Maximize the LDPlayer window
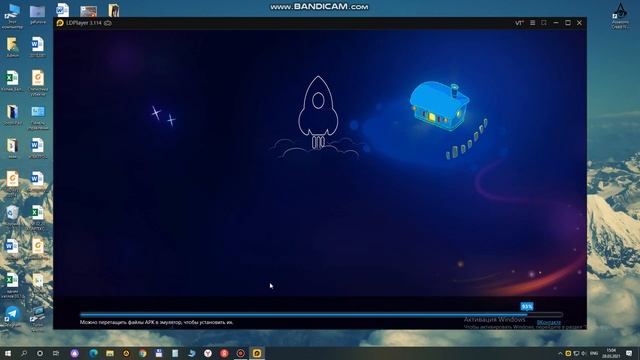 [568, 23]
